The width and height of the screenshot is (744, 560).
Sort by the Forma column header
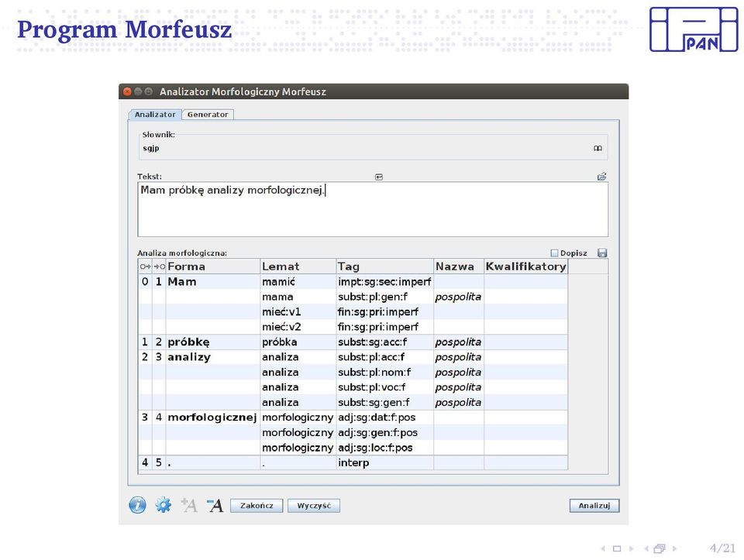click(212, 266)
